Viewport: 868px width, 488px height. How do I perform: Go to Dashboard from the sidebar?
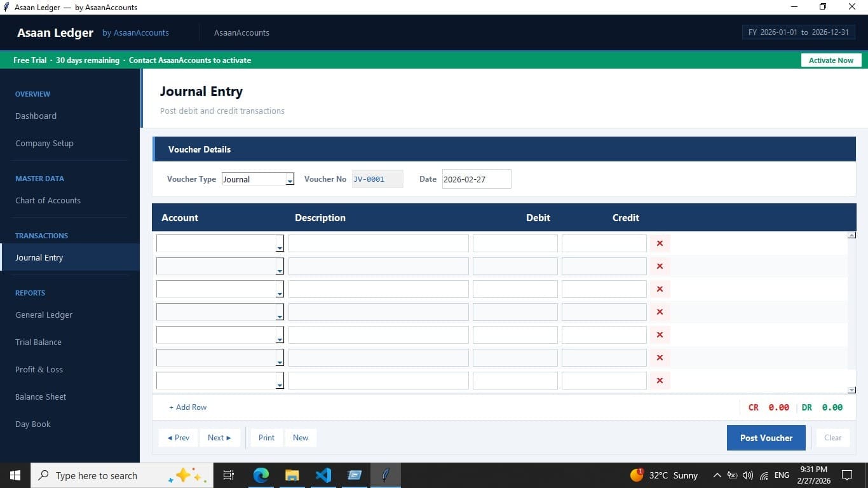[36, 116]
